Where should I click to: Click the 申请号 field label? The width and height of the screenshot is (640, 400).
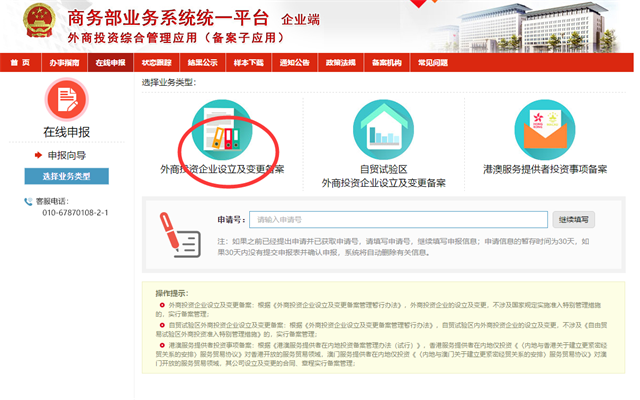(x=231, y=220)
